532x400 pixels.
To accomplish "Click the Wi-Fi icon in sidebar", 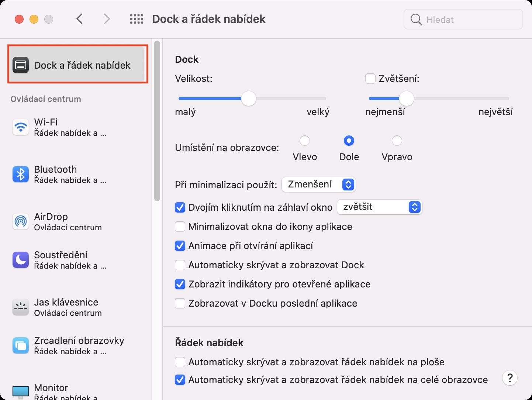I will tap(21, 127).
